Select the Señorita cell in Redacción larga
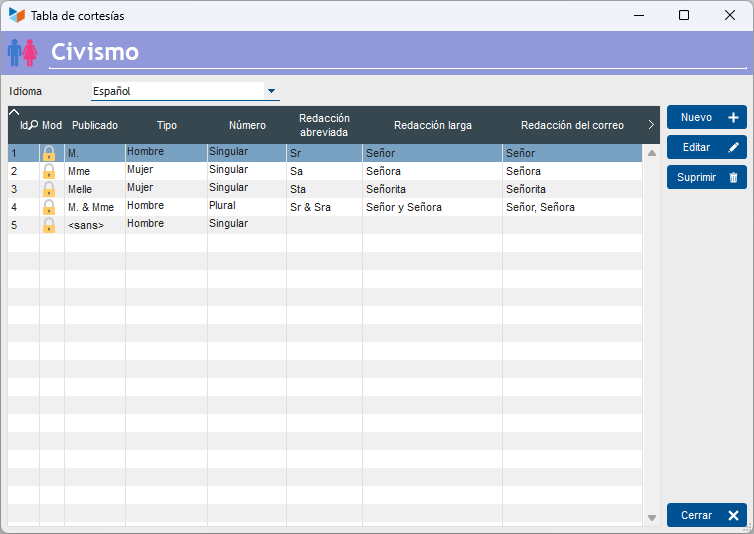This screenshot has height=534, width=754. point(386,189)
